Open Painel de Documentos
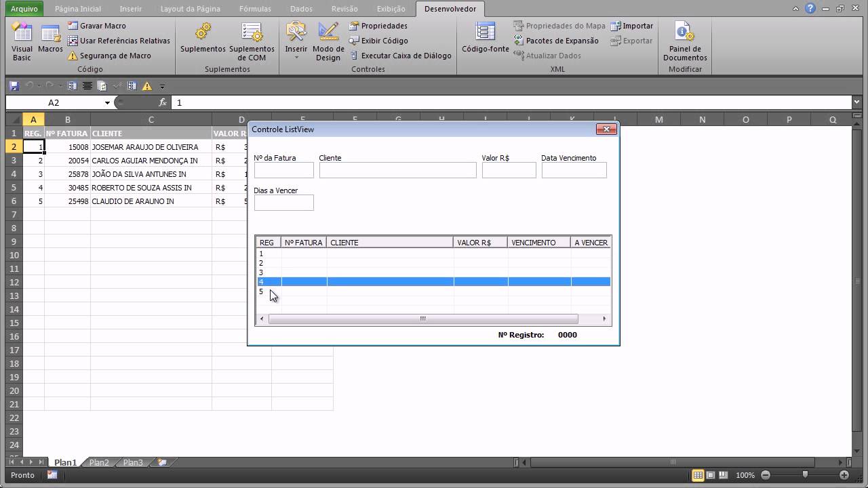This screenshot has width=868, height=488. (x=685, y=42)
